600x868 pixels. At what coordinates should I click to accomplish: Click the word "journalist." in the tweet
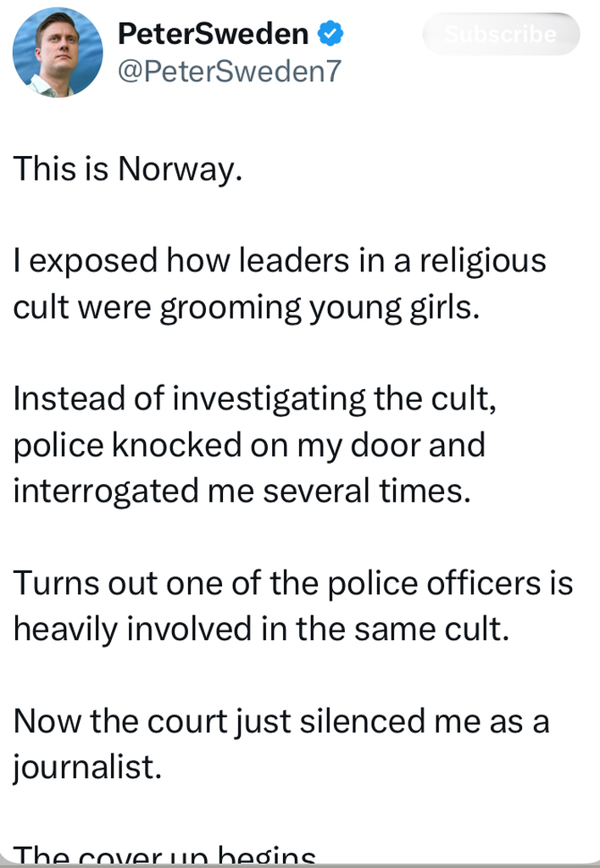87,767
